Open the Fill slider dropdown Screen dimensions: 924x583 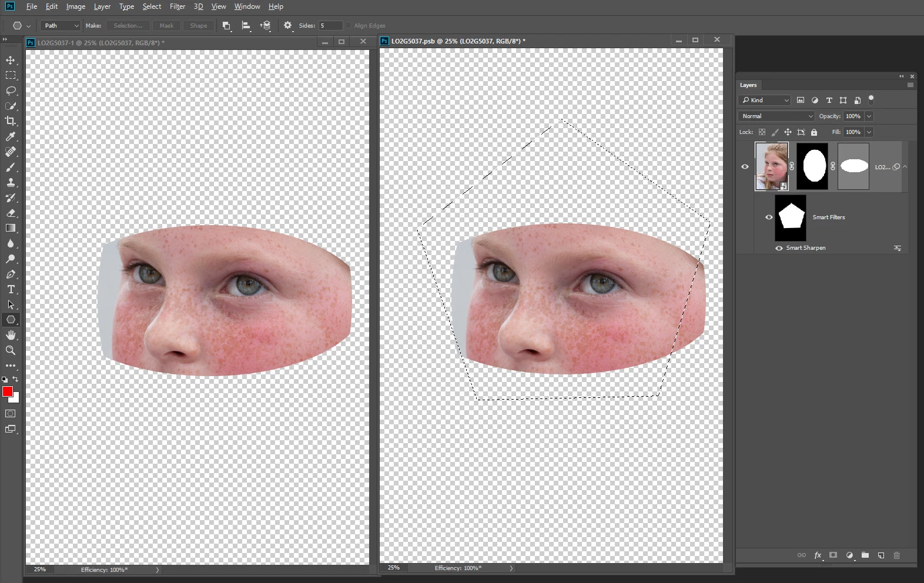(x=869, y=132)
